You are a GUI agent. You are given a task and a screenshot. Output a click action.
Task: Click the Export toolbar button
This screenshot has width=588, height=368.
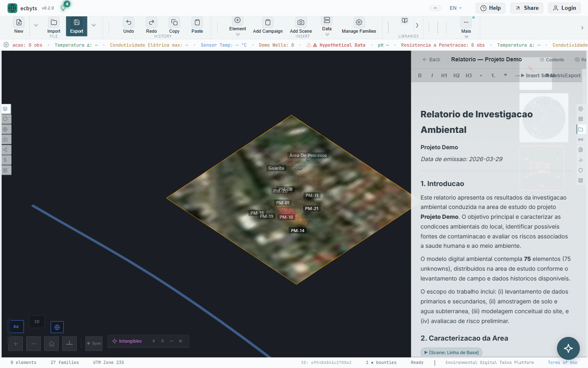point(76,26)
